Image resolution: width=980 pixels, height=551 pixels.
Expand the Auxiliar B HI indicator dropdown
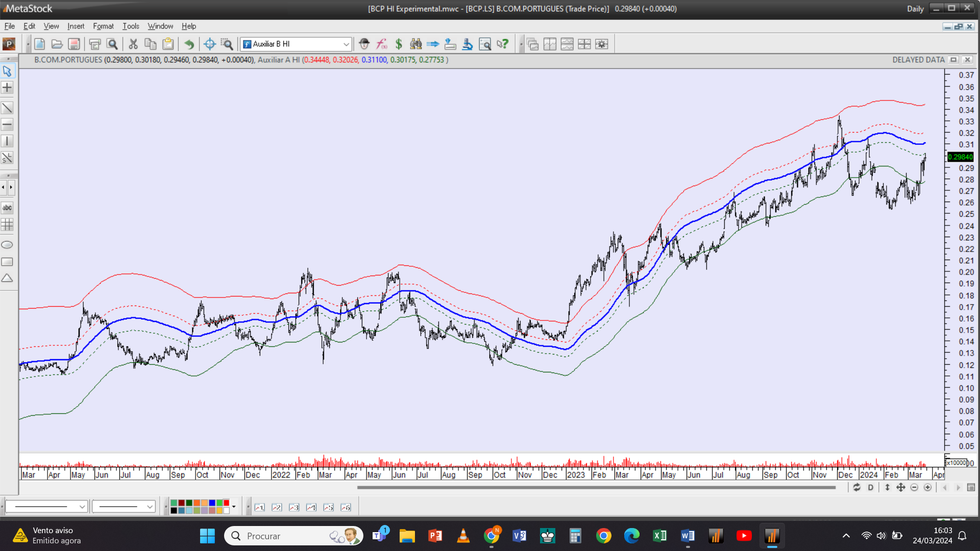[x=346, y=44]
